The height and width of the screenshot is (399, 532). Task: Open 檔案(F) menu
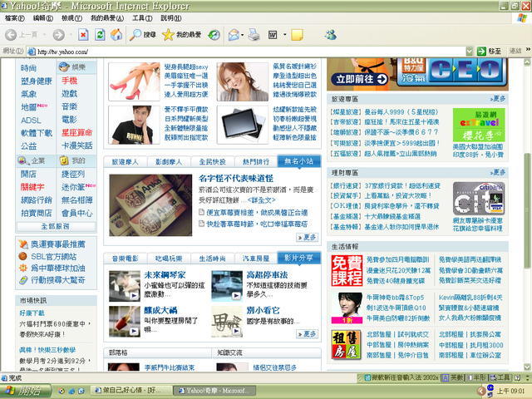15,18
